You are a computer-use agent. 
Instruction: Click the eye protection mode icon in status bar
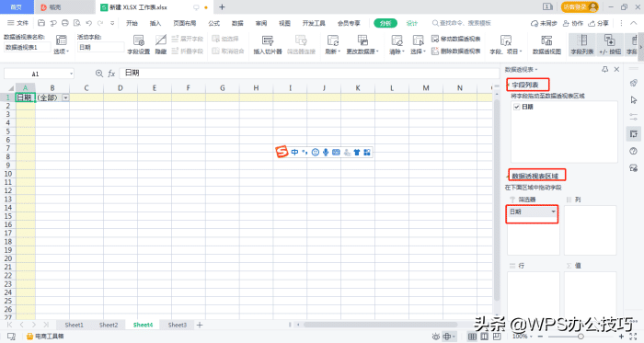click(x=436, y=337)
